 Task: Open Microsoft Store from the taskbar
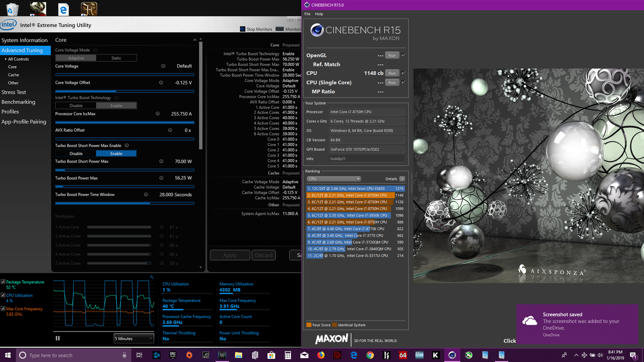click(x=271, y=355)
